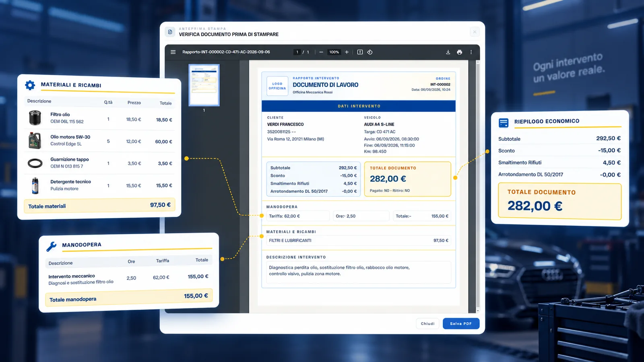Click FILTRI E LUBRIFICANTI row in document

[359, 241]
